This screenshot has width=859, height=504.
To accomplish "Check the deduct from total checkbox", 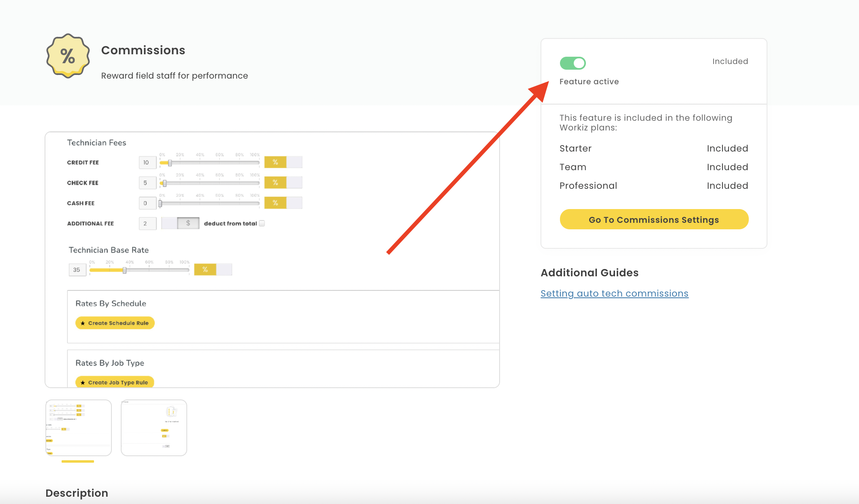I will 262,223.
